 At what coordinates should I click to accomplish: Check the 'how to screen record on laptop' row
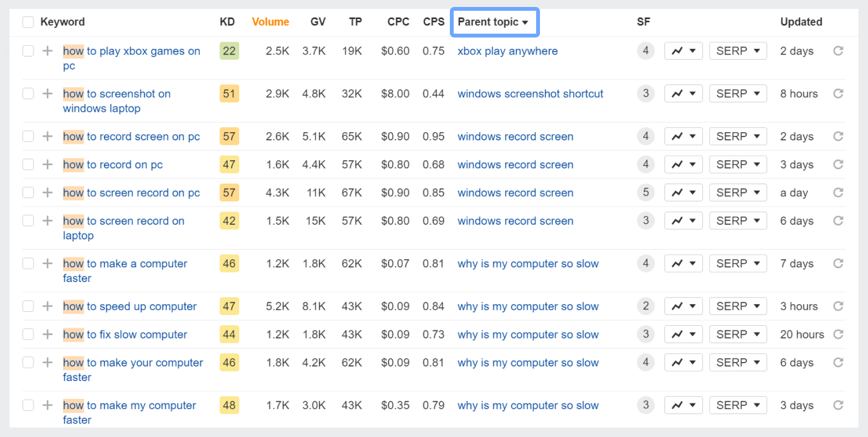[x=28, y=221]
